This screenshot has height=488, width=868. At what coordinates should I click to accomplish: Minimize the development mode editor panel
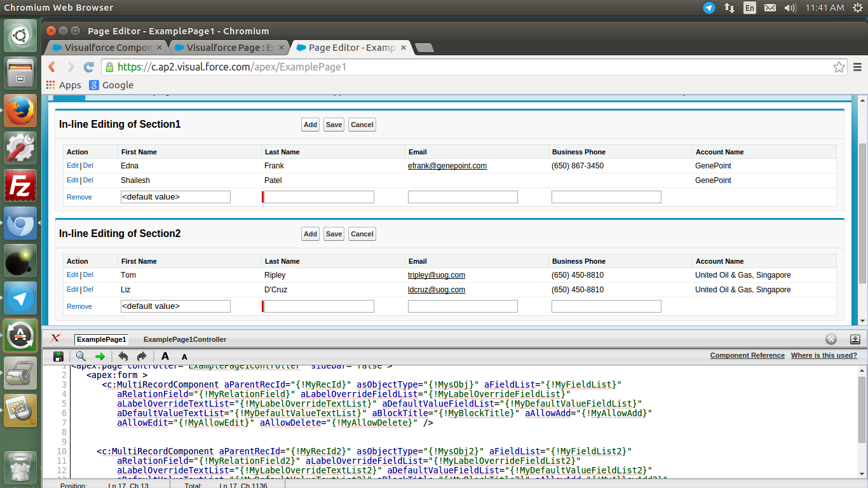pos(855,339)
